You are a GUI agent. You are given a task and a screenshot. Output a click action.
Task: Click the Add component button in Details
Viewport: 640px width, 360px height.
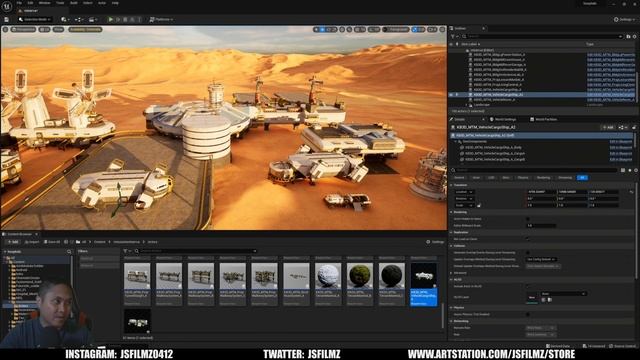[x=608, y=127]
